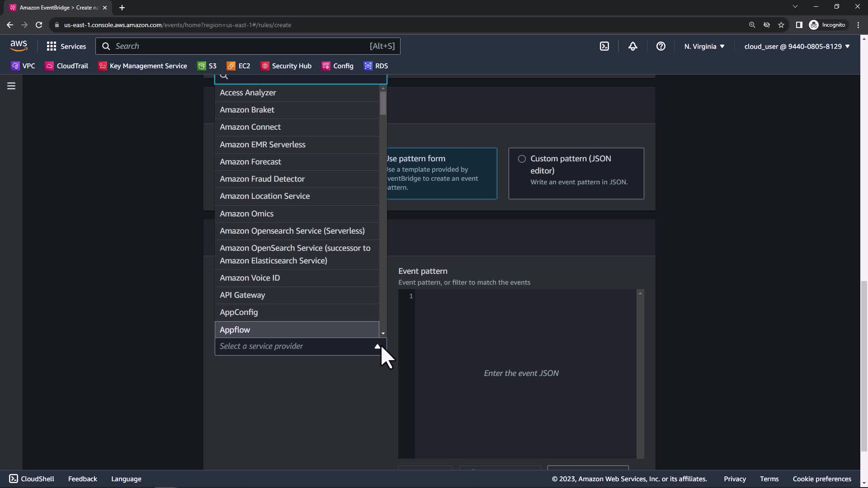The image size is (868, 488).
Task: Open the help question mark menu
Action: tap(660, 46)
